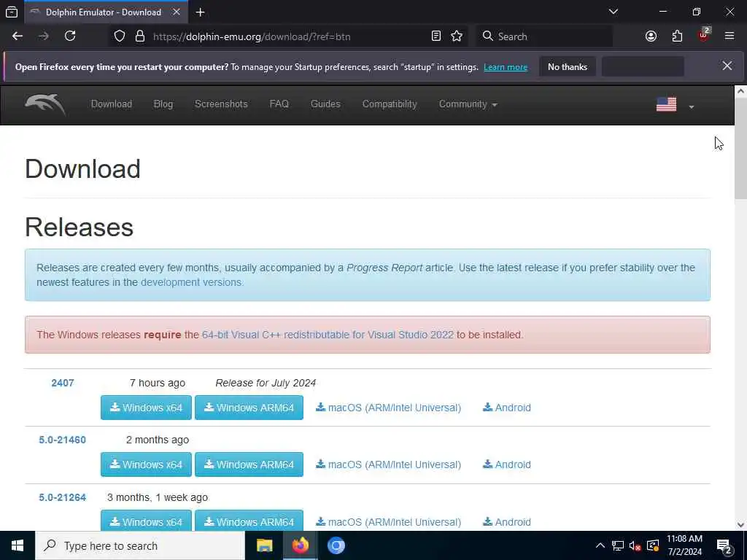Open the Download nav item
The width and height of the screenshot is (747, 560).
coord(112,104)
